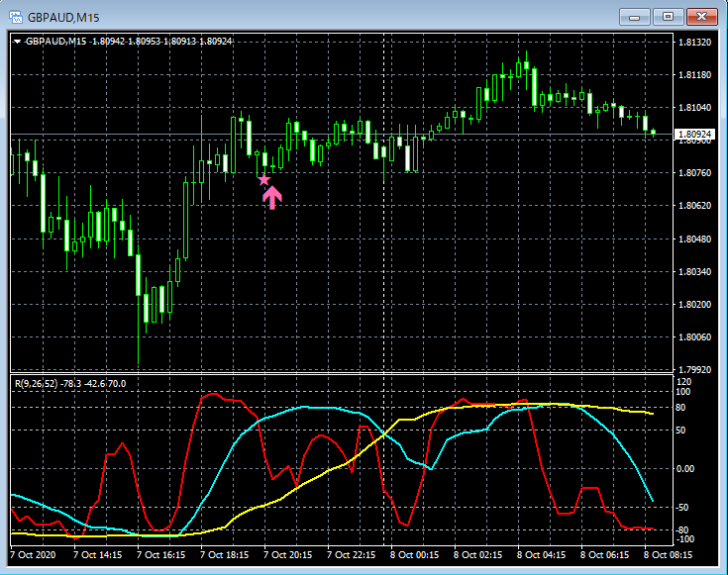Click the GBPAUD,M15 chart window icon

[16, 18]
